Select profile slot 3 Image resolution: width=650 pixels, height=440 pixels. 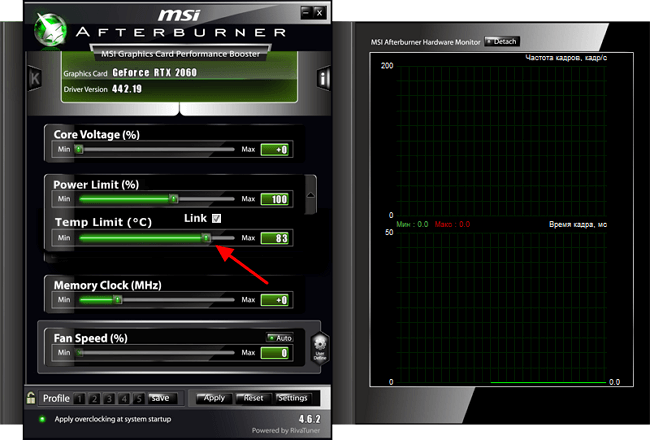(x=109, y=399)
